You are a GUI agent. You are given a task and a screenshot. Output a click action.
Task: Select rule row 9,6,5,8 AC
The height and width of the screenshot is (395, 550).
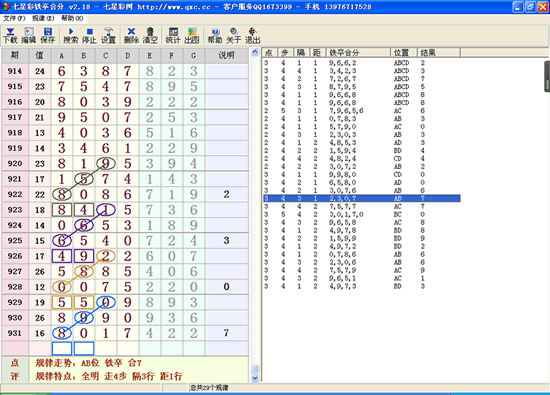coord(362,222)
